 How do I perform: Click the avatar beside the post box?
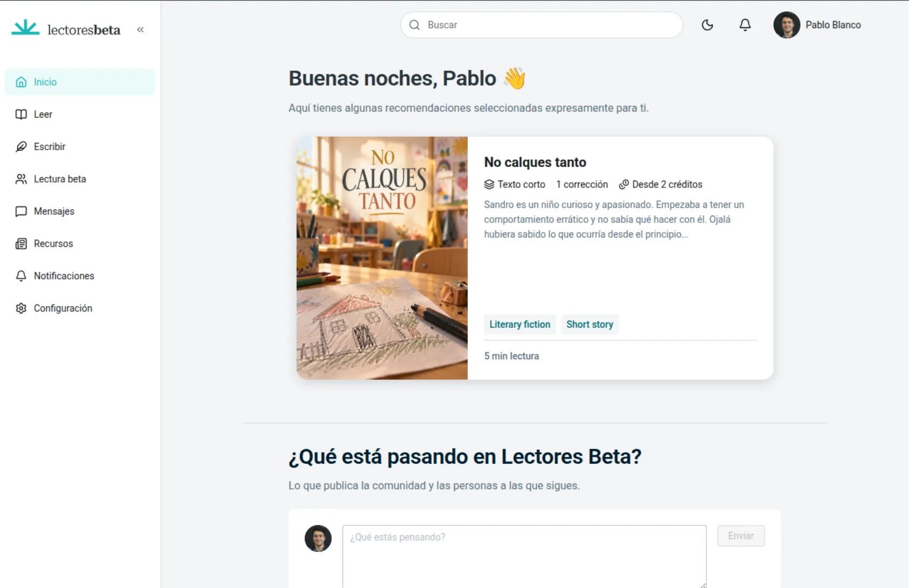(x=318, y=538)
